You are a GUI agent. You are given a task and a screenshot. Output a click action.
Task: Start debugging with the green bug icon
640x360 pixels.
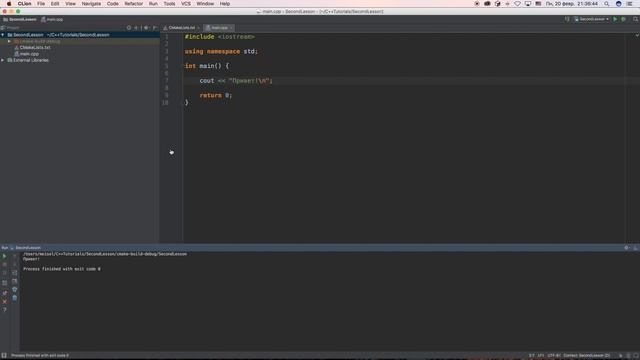(623, 19)
